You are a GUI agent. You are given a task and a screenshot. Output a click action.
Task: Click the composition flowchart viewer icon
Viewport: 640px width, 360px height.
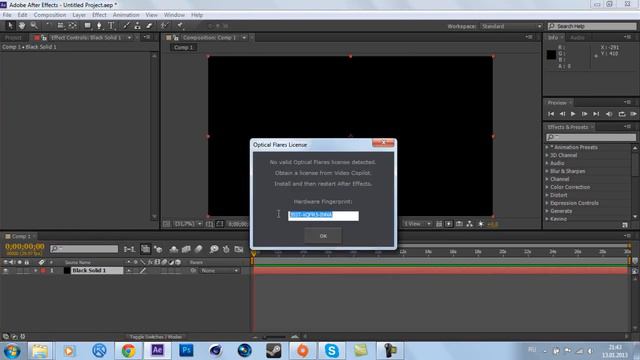470,224
